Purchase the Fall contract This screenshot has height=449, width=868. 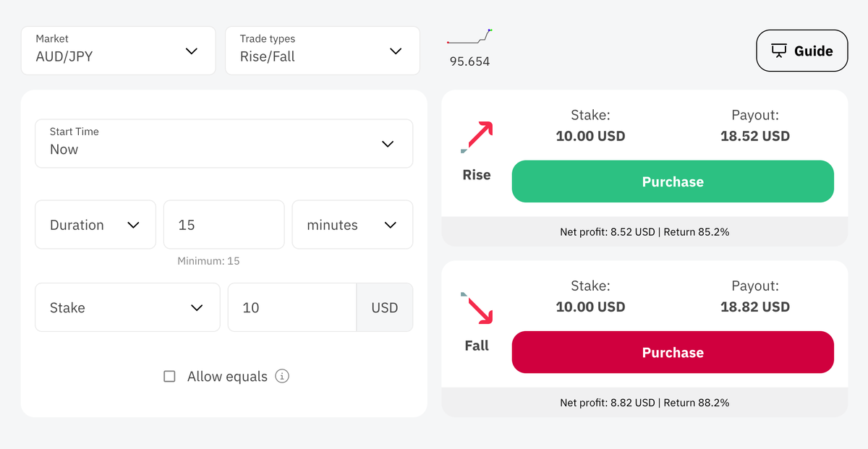pyautogui.click(x=673, y=352)
